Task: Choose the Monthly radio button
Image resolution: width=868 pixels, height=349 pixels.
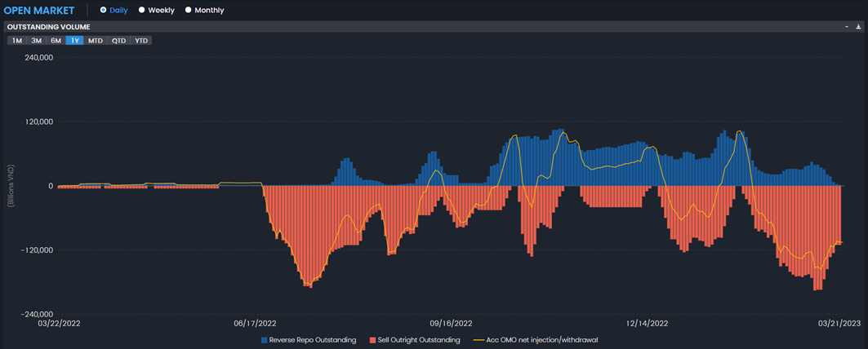Action: click(189, 11)
